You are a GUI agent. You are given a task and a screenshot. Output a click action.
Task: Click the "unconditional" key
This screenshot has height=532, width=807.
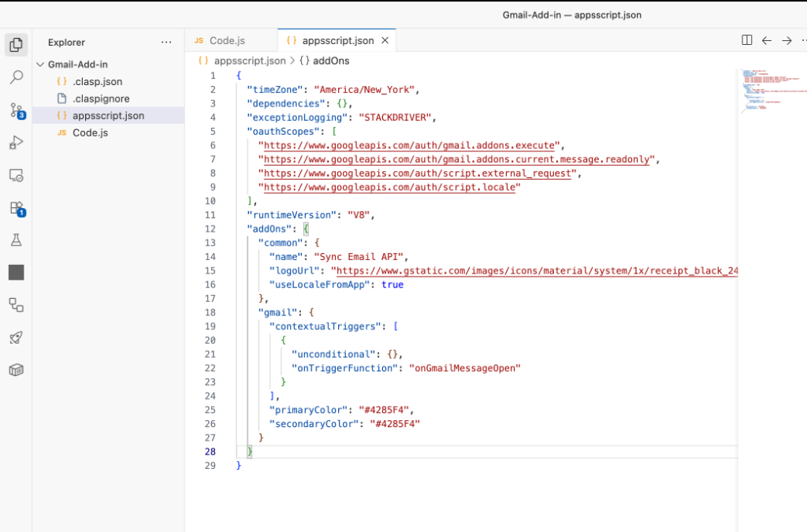point(333,355)
